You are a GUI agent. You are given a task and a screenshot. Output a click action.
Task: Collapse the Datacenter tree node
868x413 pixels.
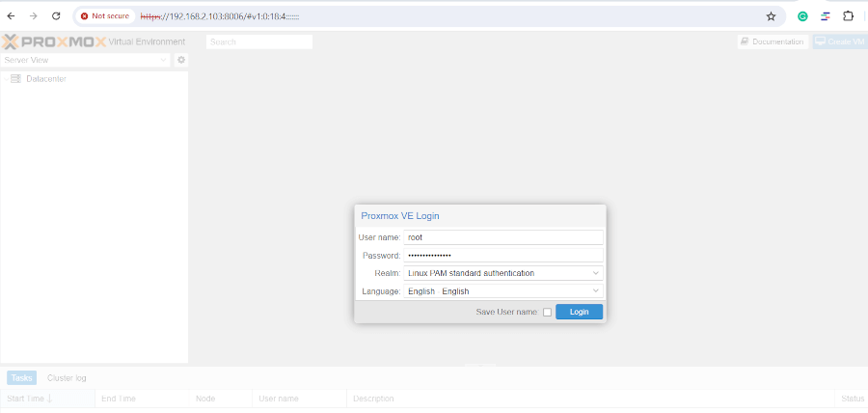[6, 79]
